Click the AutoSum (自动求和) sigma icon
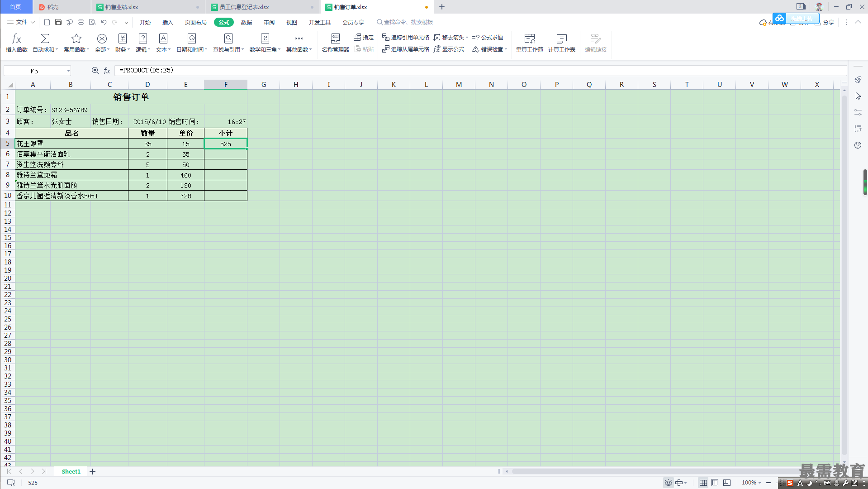 pos(45,38)
